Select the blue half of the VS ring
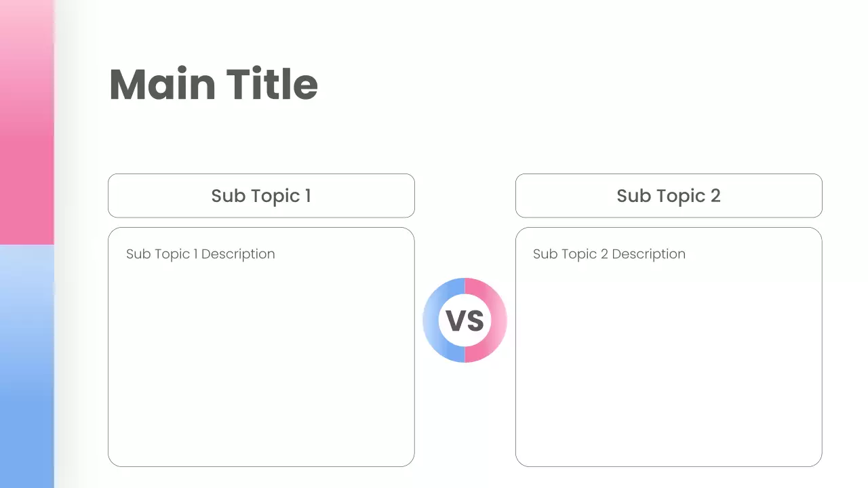The width and height of the screenshot is (868, 488). click(x=431, y=321)
